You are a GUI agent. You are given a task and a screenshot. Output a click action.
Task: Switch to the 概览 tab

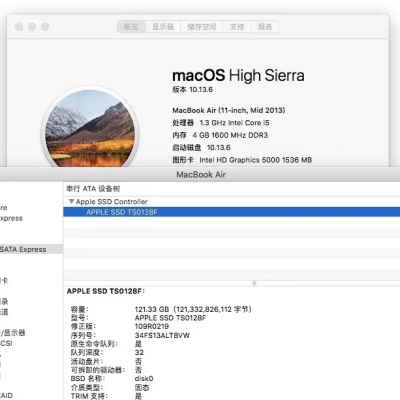tap(131, 27)
